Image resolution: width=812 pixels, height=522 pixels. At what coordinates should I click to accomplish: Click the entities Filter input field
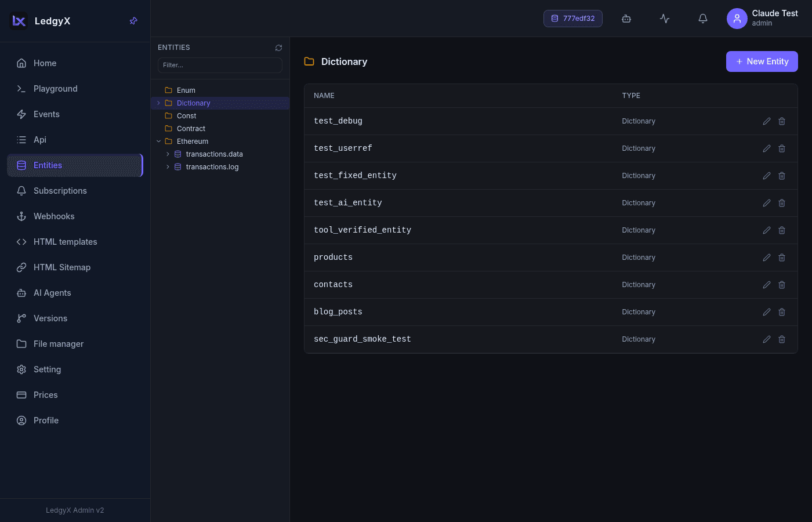(x=220, y=65)
